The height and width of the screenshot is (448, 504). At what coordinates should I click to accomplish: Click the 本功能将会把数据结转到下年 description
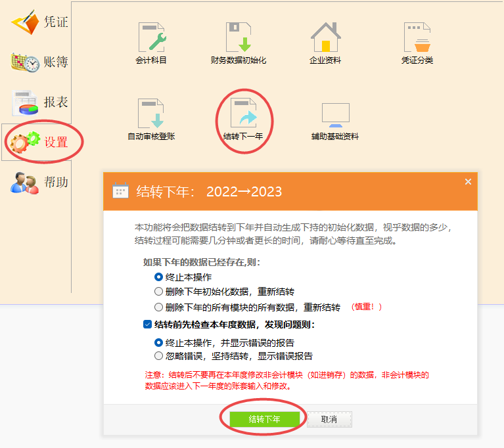293,234
